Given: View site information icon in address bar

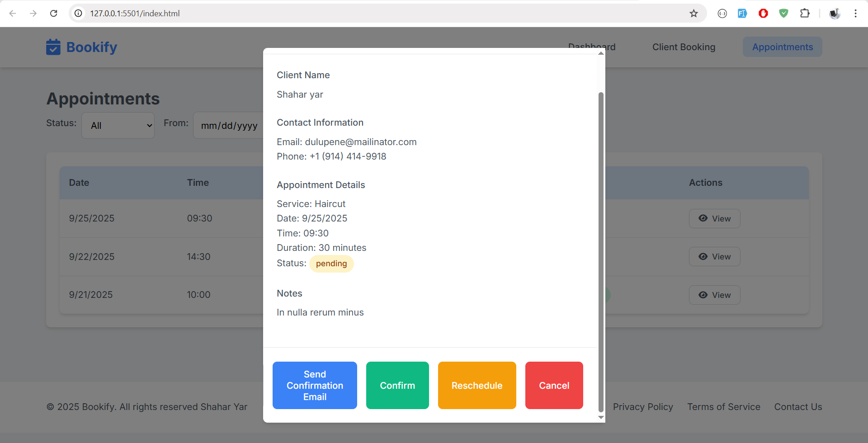Looking at the screenshot, I should (79, 14).
